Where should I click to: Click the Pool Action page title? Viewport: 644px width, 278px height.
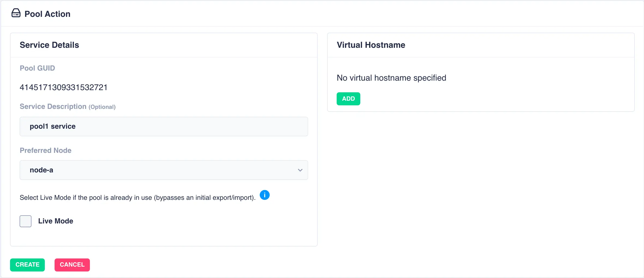[47, 14]
